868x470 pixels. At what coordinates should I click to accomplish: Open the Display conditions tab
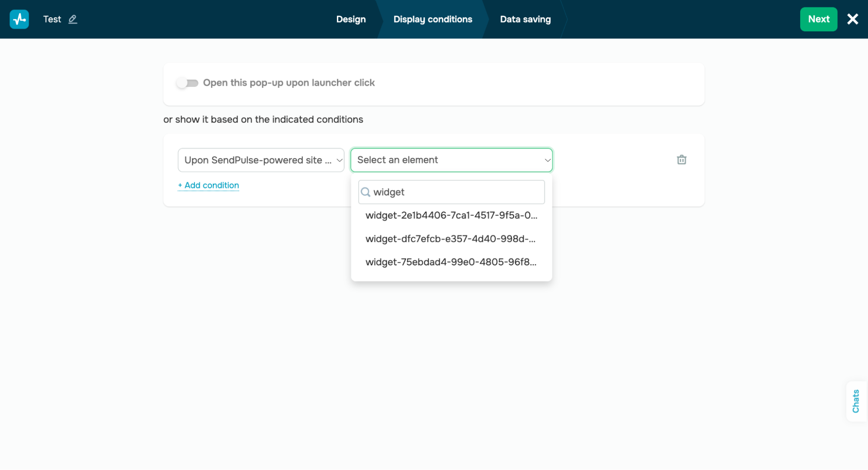432,19
